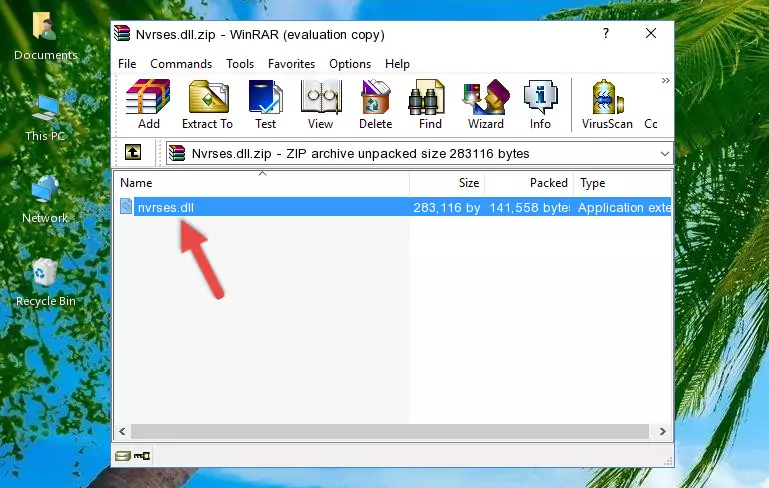Viewport: 769px width, 488px height.
Task: Select the Recycle Bin desktop icon
Action: (x=46, y=283)
